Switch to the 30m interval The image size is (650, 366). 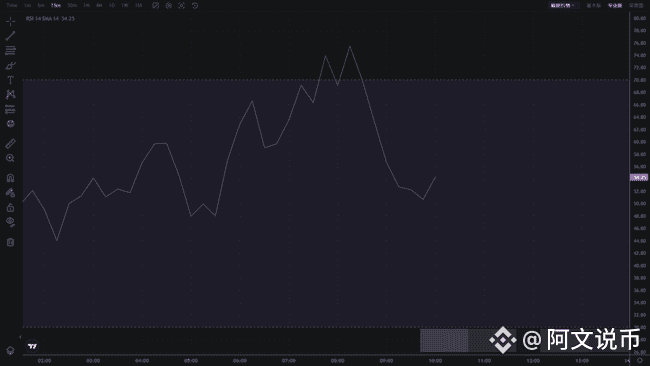click(x=72, y=5)
